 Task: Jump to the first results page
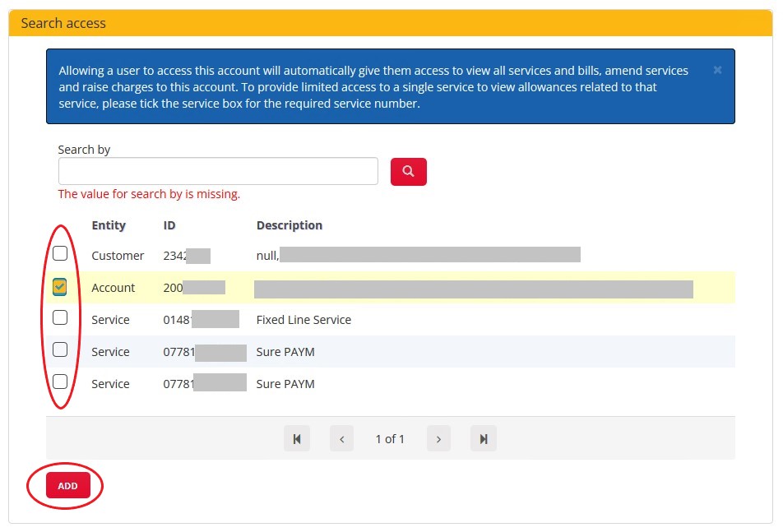297,439
